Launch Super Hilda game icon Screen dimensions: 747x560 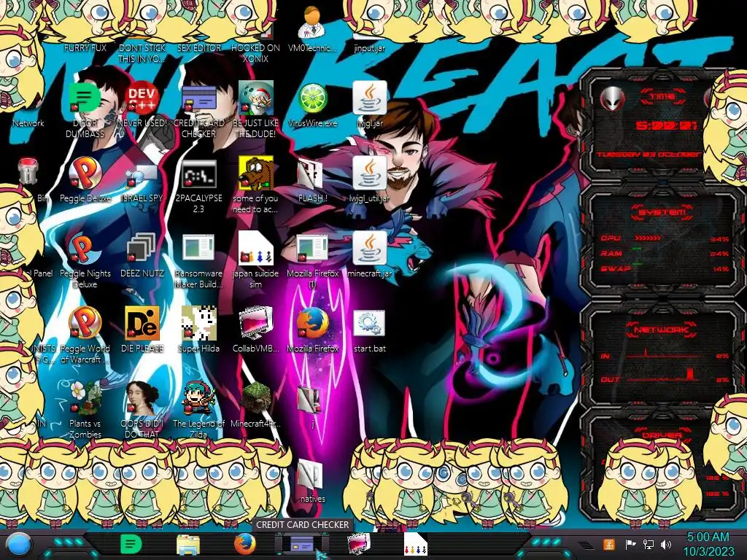click(x=198, y=330)
